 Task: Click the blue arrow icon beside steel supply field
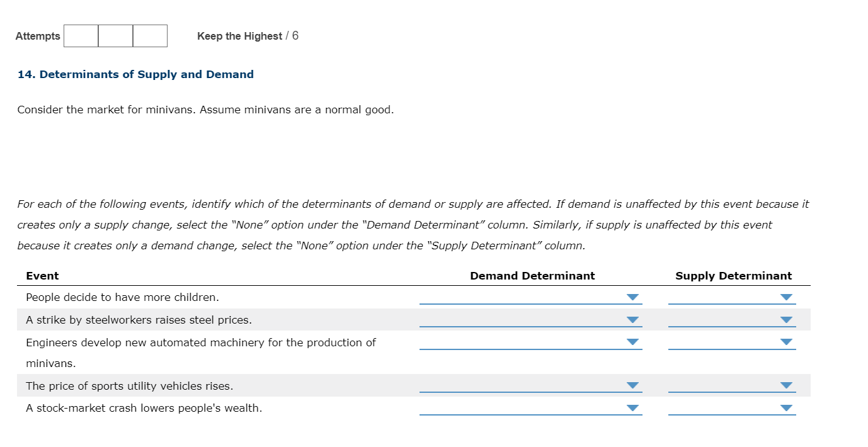pyautogui.click(x=785, y=319)
